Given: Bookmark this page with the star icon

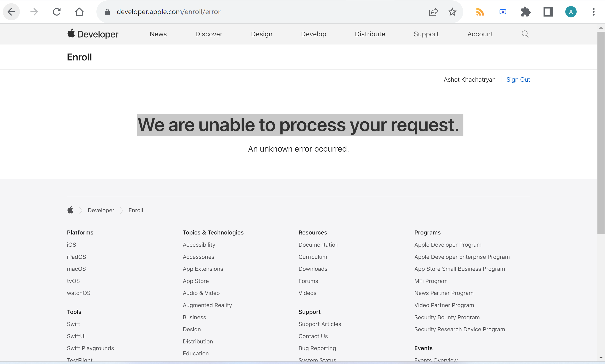Looking at the screenshot, I should pos(452,12).
